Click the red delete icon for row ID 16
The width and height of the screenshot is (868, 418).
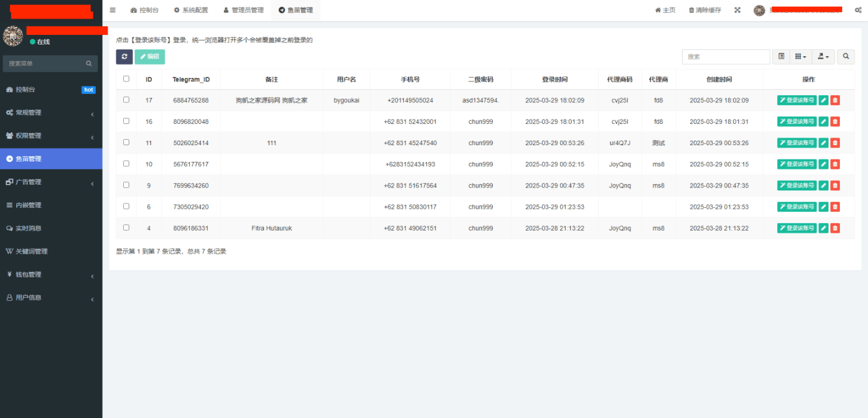coord(835,122)
